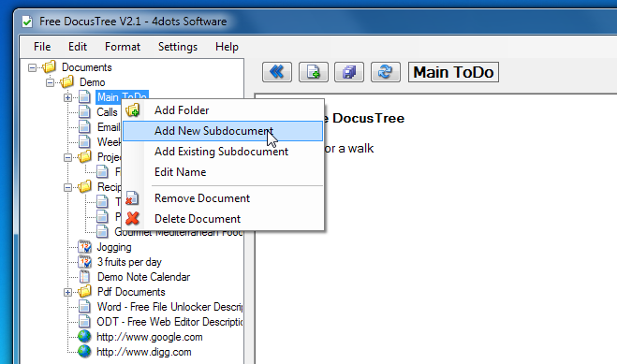Expand the Pdf Documents folder node
The image size is (617, 364).
coord(67,293)
